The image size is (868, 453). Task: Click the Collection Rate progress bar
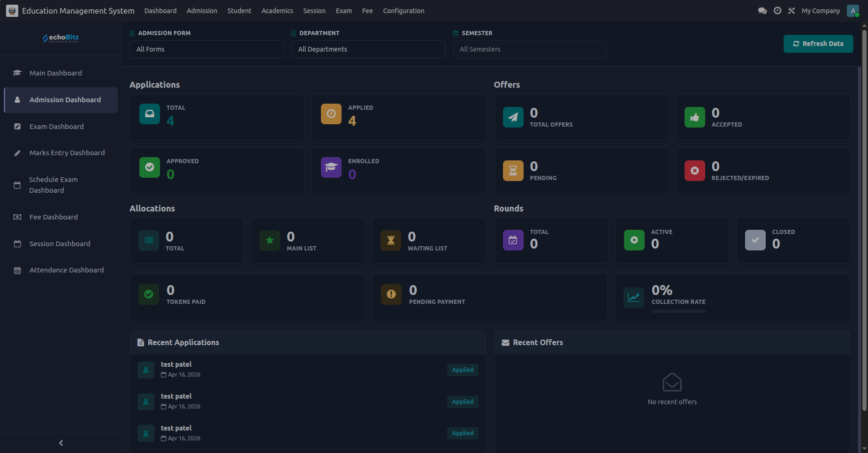(x=678, y=311)
